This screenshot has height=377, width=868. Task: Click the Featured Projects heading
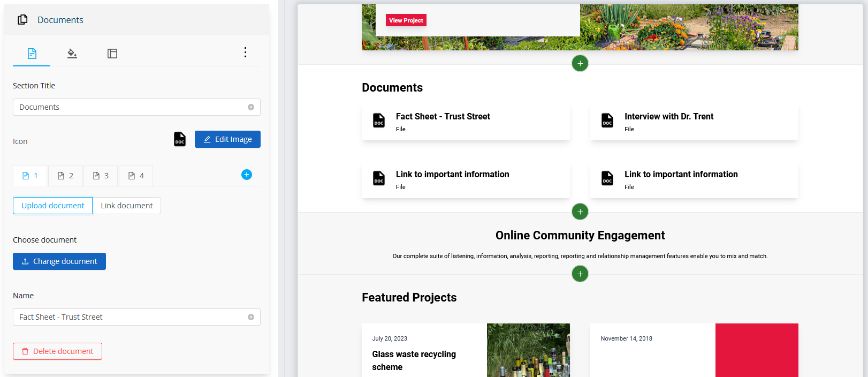(409, 298)
